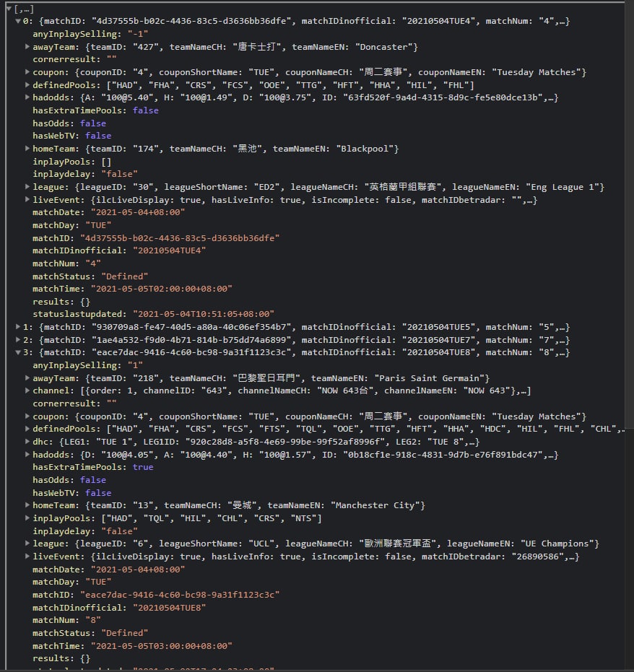The width and height of the screenshot is (634, 672).
Task: Click the hasExtraTimePools true value
Action: click(x=143, y=467)
